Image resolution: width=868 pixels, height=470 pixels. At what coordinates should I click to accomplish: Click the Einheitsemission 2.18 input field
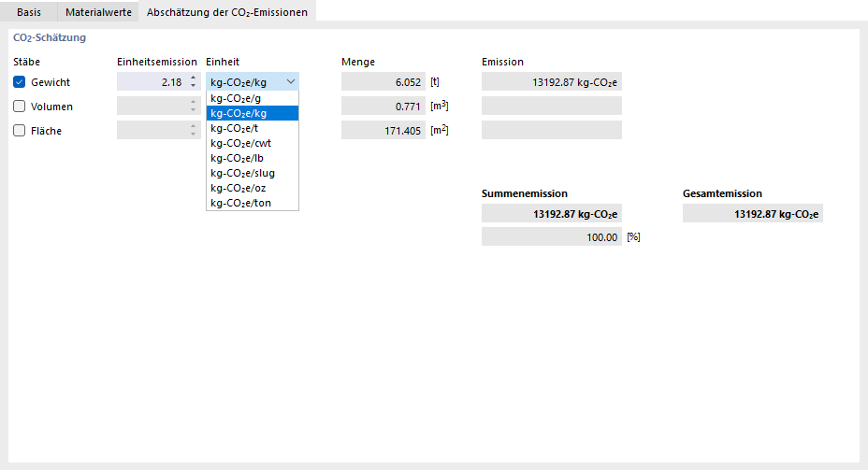[x=152, y=82]
